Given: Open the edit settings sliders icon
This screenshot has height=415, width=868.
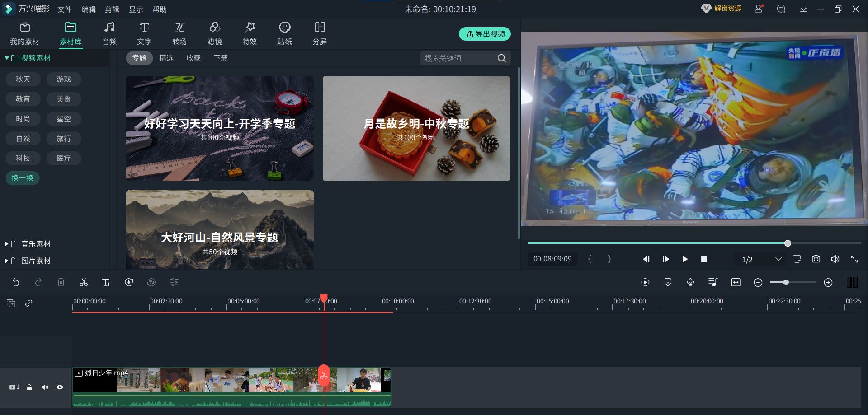Looking at the screenshot, I should pos(174,283).
